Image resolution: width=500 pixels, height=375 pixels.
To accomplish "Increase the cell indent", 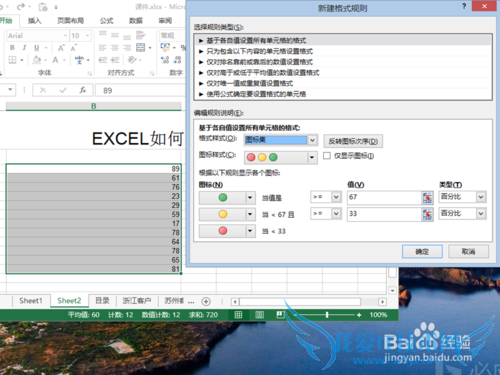I will coord(115,60).
